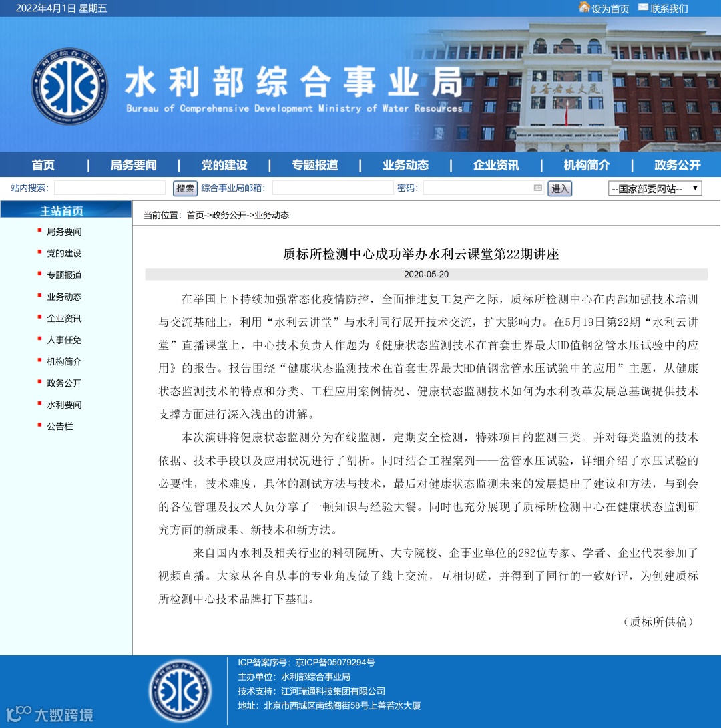Click the envelope icon beside 联系我们
The height and width of the screenshot is (728, 721).
[643, 7]
